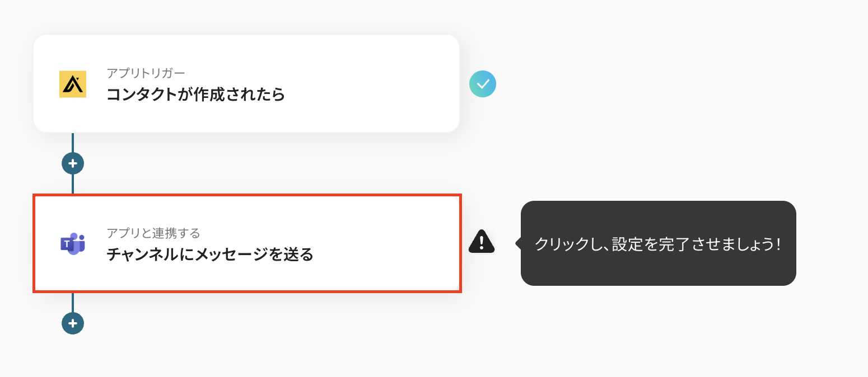Select the チャンネルにメッセージを送る title text
Viewport: 868px width, 377px height.
point(210,255)
